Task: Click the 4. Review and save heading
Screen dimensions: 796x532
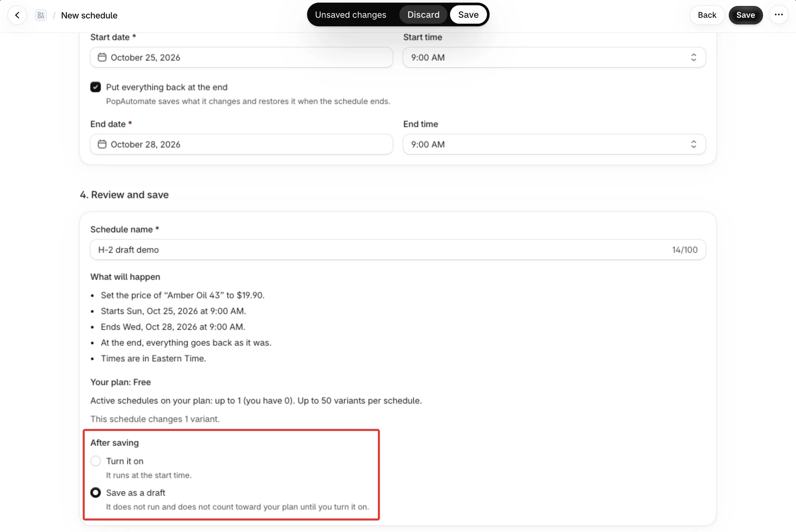Action: pyautogui.click(x=124, y=195)
